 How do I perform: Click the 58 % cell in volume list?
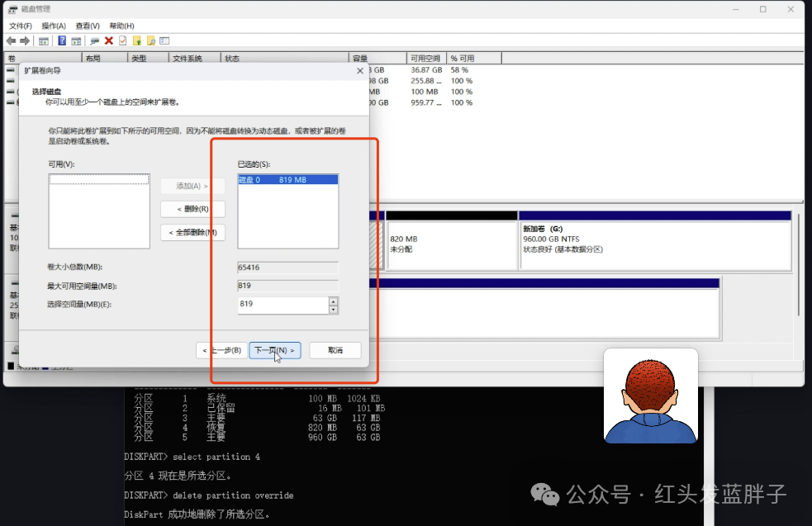click(x=459, y=70)
